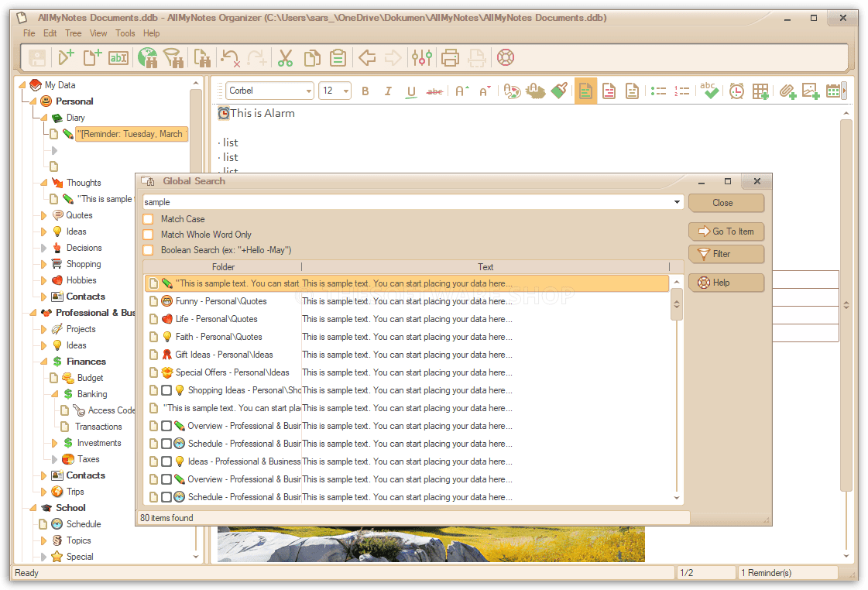The width and height of the screenshot is (868, 590).
Task: Click the spell check abc icon
Action: 709,91
